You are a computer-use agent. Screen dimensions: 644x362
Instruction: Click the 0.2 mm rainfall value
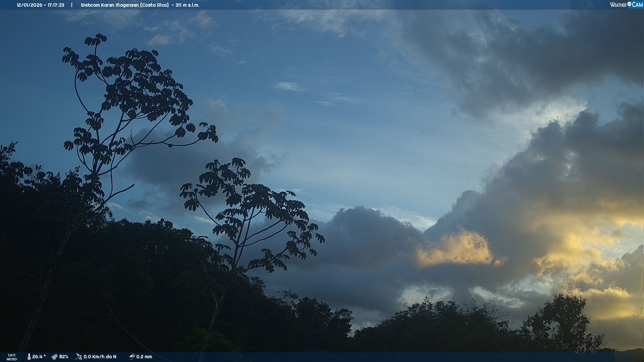tap(144, 357)
